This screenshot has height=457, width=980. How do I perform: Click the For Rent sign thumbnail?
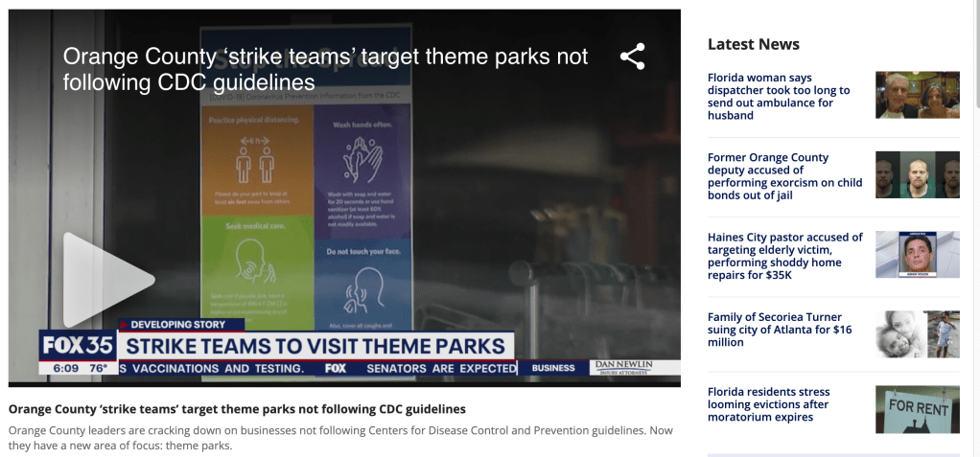coord(917,409)
